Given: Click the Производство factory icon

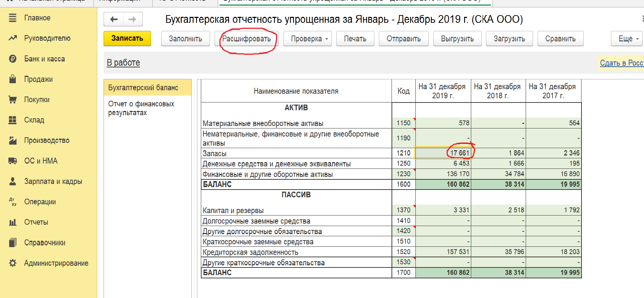Looking at the screenshot, I should (13, 140).
